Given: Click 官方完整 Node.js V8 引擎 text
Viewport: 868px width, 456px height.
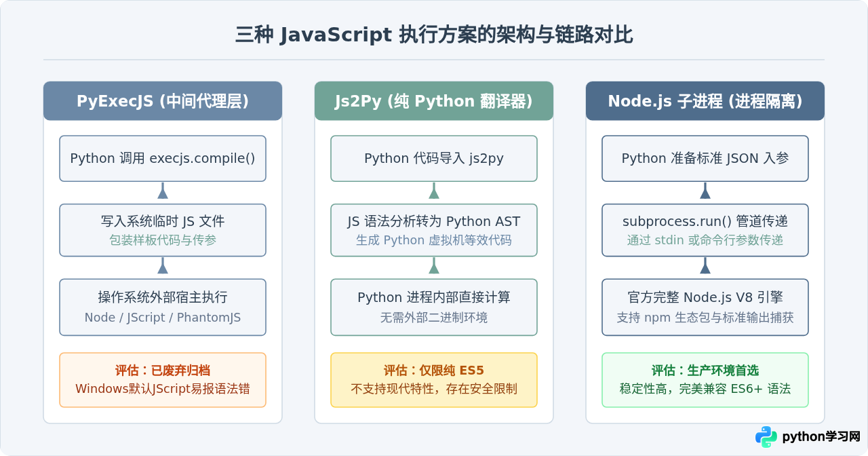Looking at the screenshot, I should tap(705, 297).
